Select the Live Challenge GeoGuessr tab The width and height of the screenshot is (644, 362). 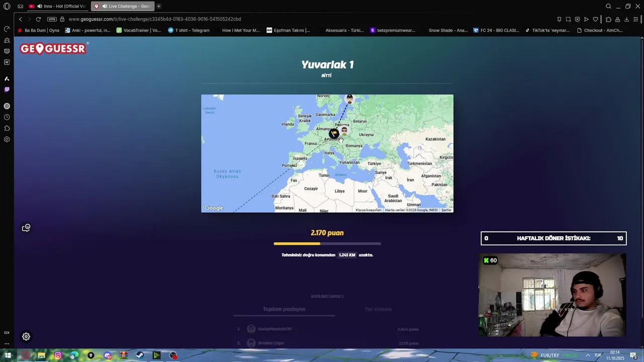[x=122, y=6]
